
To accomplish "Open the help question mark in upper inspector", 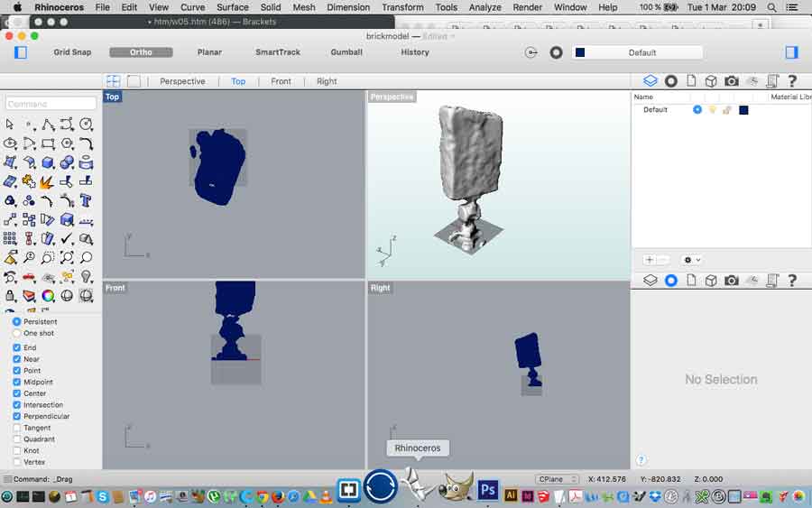I will [x=792, y=81].
